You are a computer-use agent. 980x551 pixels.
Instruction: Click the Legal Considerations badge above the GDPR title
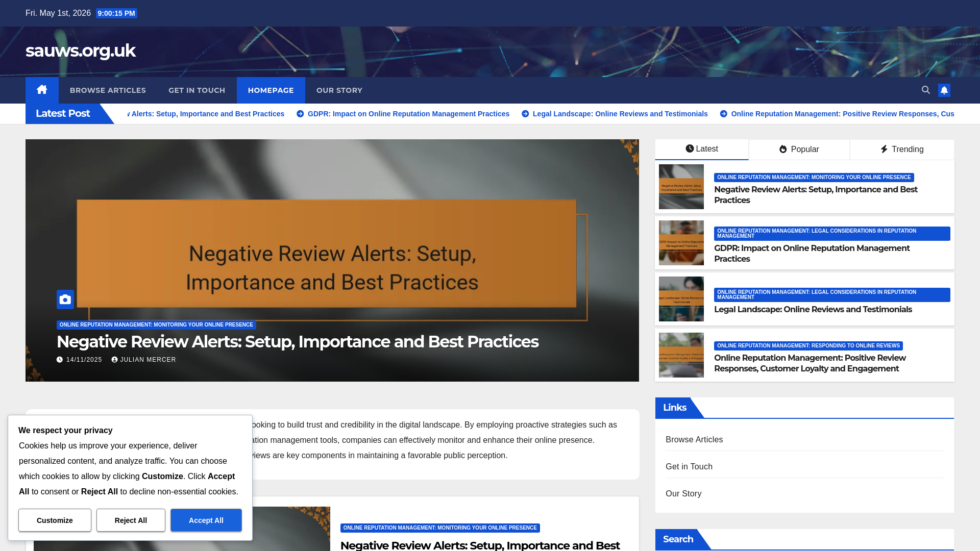(x=832, y=234)
